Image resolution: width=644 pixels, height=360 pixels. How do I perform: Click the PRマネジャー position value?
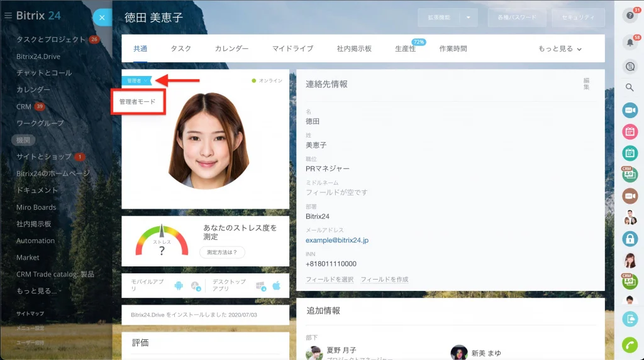(x=327, y=168)
